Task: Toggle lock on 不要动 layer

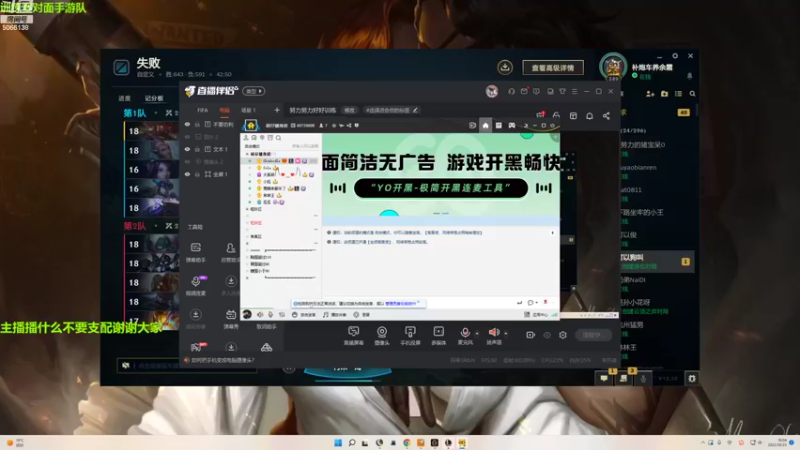Action: point(197,124)
